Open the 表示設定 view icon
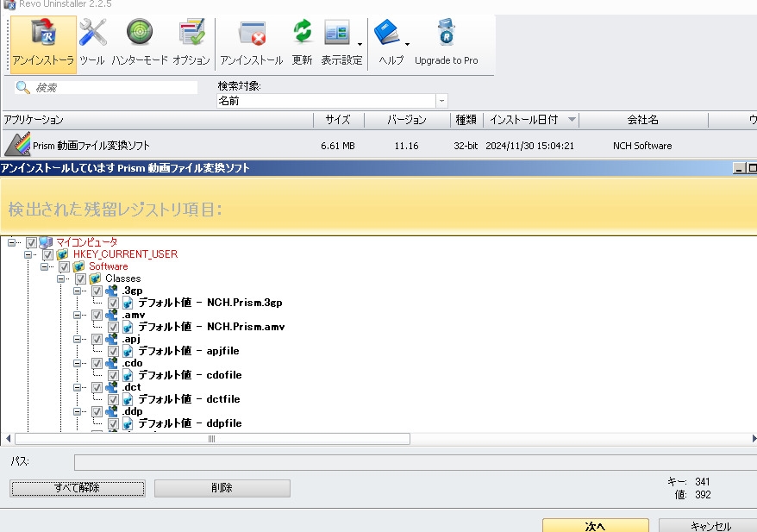Viewport: 757px width, 532px height. [x=336, y=33]
